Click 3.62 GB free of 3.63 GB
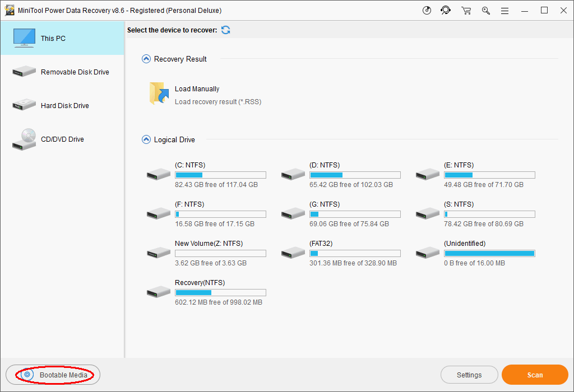 click(x=211, y=263)
